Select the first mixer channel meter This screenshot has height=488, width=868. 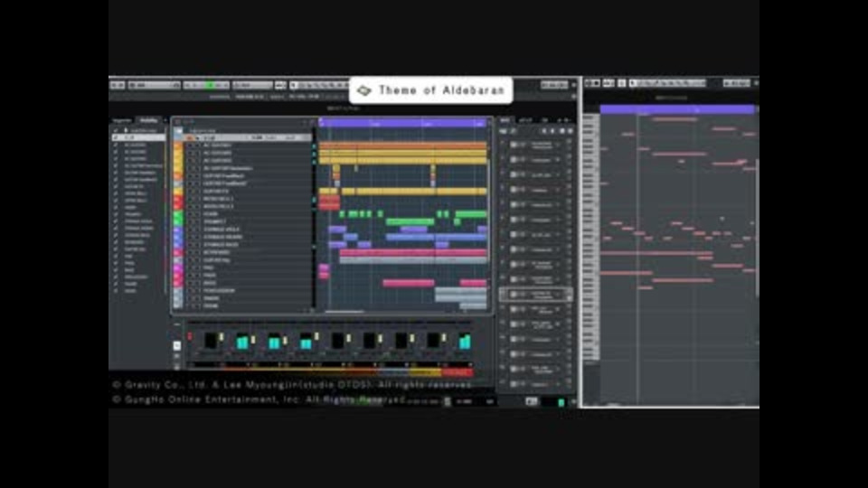(x=211, y=341)
